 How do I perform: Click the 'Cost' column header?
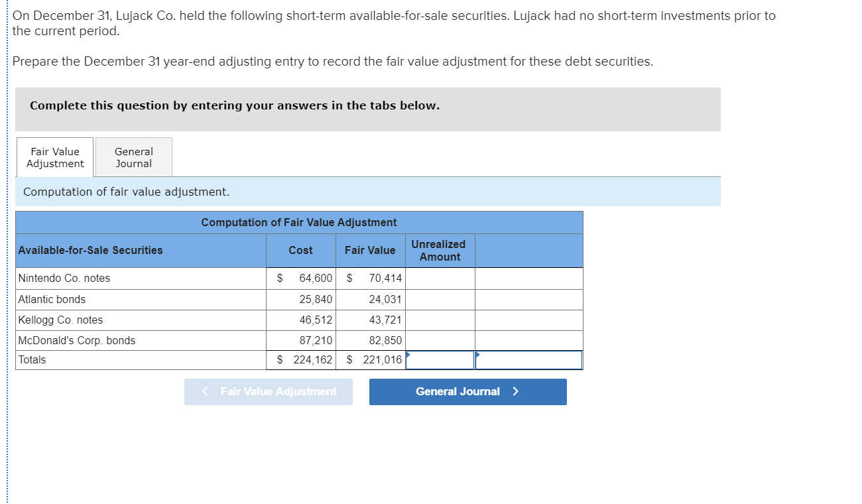click(300, 251)
